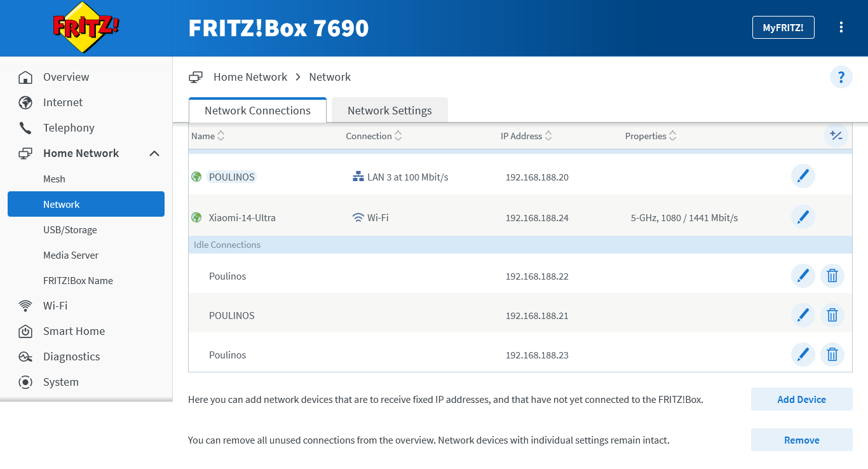The width and height of the screenshot is (868, 469).
Task: Edit the idle device at 192.168.188.22
Action: click(803, 276)
